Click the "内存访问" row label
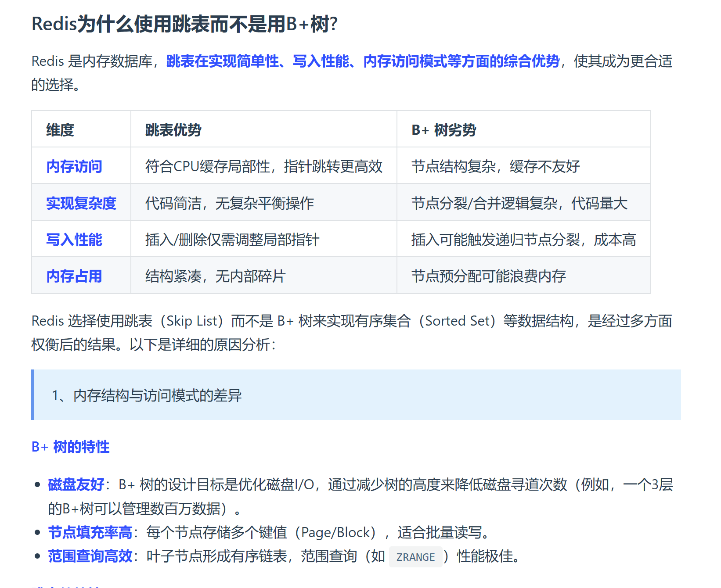 pyautogui.click(x=74, y=166)
